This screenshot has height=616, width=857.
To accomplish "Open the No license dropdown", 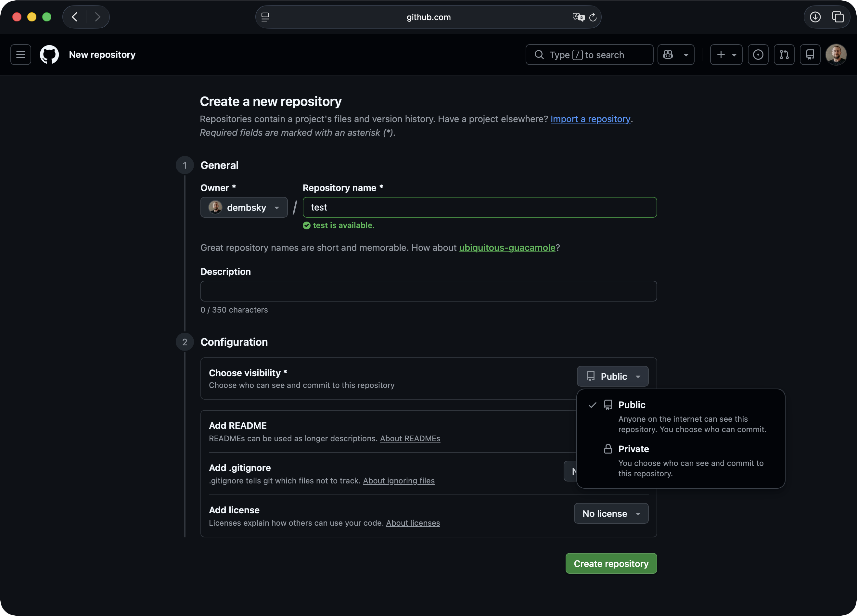I will pyautogui.click(x=611, y=513).
